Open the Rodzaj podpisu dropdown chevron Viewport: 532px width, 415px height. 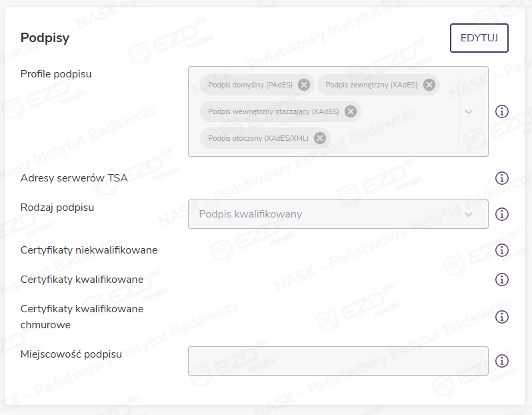click(x=469, y=214)
